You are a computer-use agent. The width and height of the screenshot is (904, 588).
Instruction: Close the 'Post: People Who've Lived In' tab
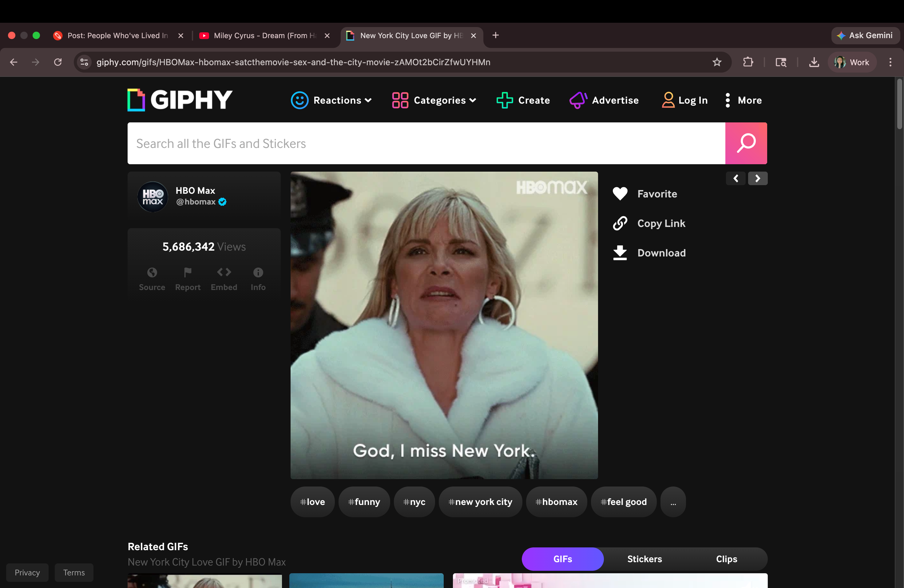coord(181,35)
